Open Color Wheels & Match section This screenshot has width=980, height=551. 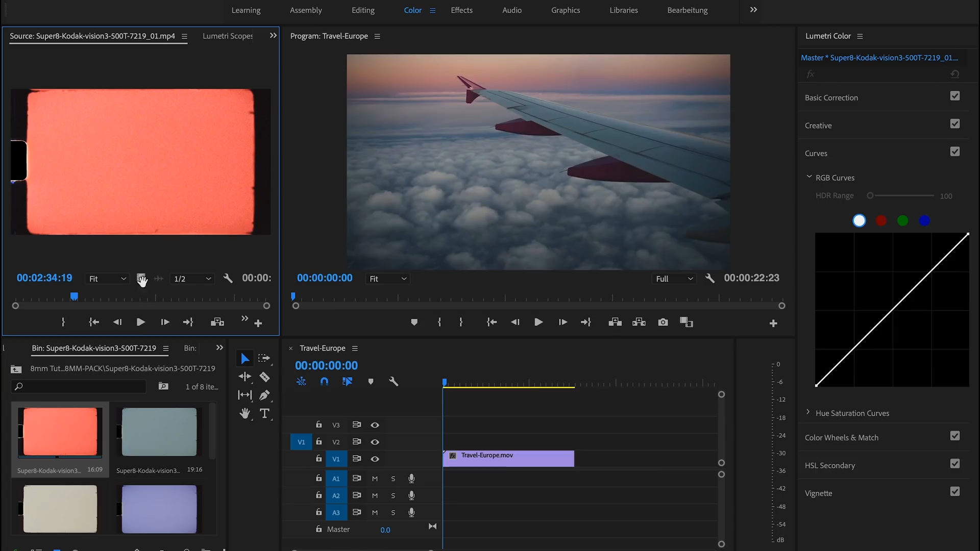click(x=842, y=437)
